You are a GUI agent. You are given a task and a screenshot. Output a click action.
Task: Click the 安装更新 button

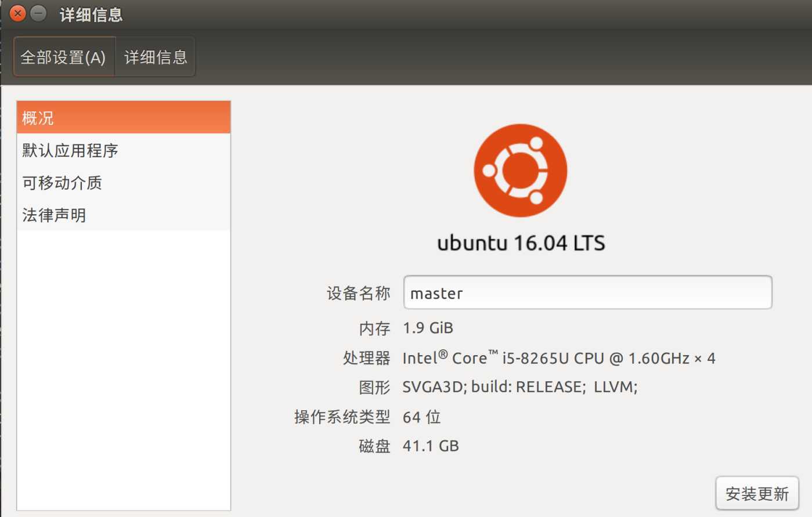(x=757, y=494)
